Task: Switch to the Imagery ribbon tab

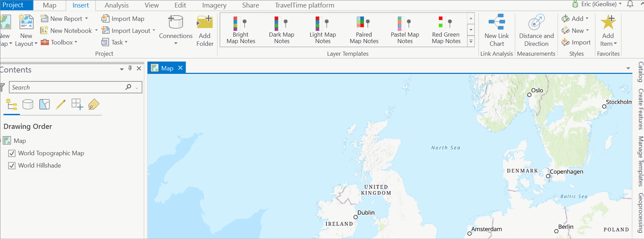Action: tap(214, 5)
